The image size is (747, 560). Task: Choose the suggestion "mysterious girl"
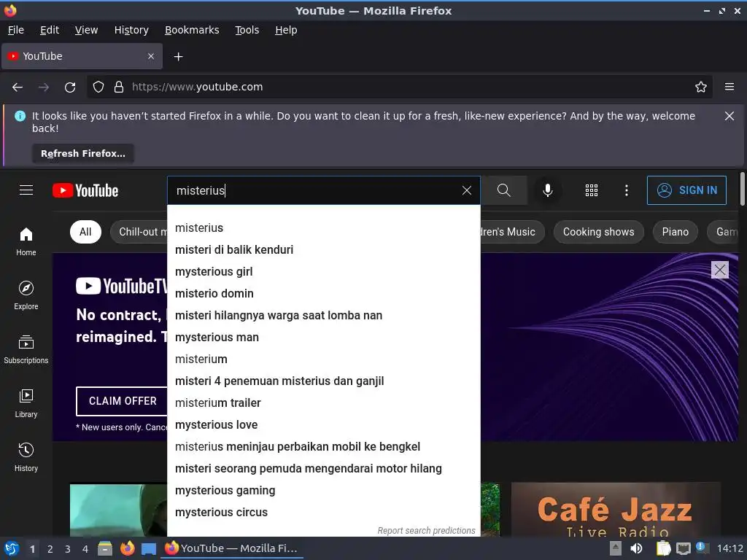(324, 271)
